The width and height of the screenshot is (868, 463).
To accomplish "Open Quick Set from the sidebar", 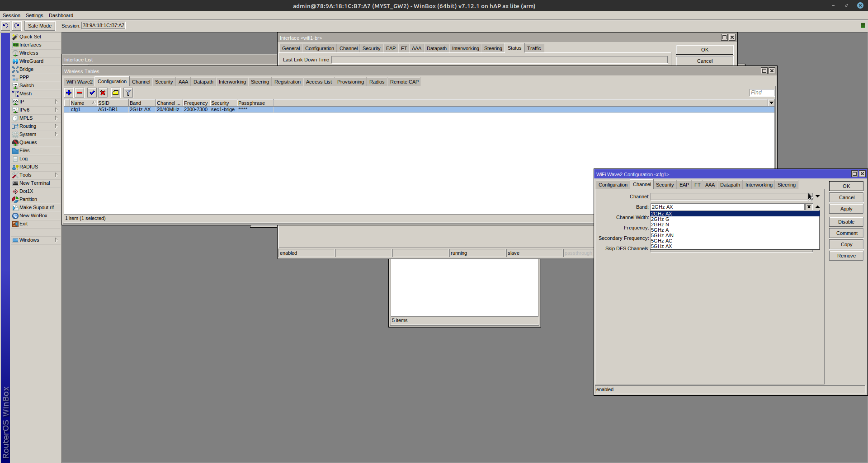I will pyautogui.click(x=30, y=37).
